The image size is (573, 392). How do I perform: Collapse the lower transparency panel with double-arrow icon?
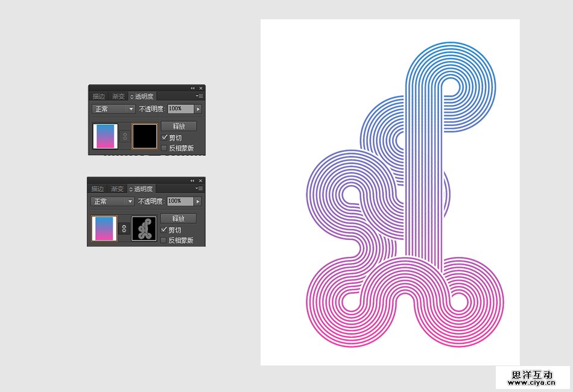[192, 181]
